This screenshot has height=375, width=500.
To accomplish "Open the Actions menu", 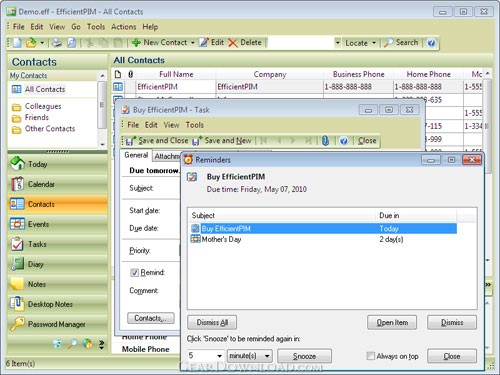I will (x=124, y=27).
